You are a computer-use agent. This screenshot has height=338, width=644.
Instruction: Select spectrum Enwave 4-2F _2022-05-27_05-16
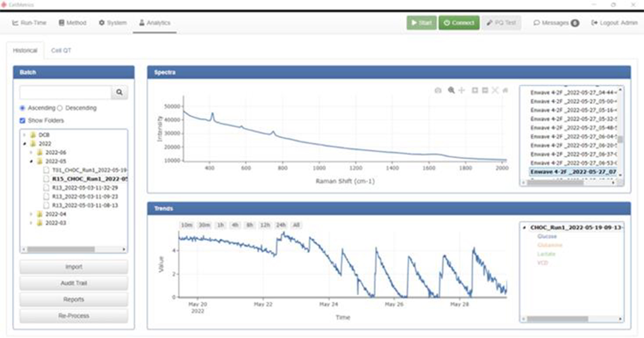point(573,110)
